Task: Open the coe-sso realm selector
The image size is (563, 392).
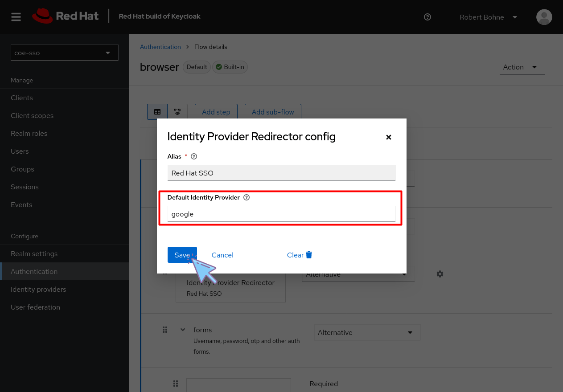Action: coord(64,53)
